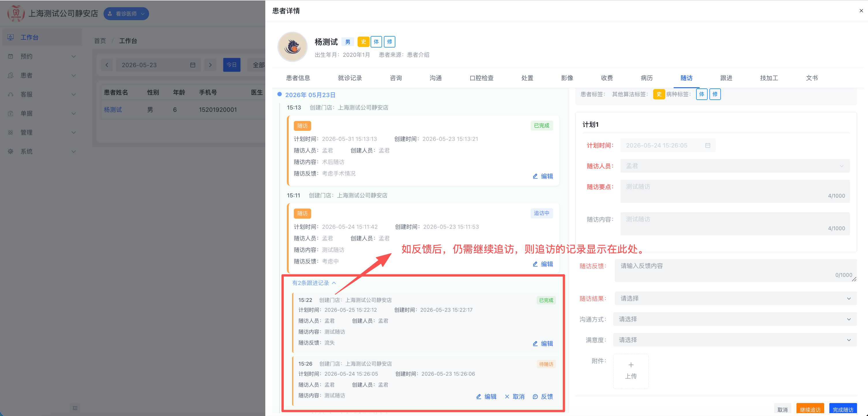The height and width of the screenshot is (416, 868).
Task: Switch to the 影像 tab
Action: point(567,78)
